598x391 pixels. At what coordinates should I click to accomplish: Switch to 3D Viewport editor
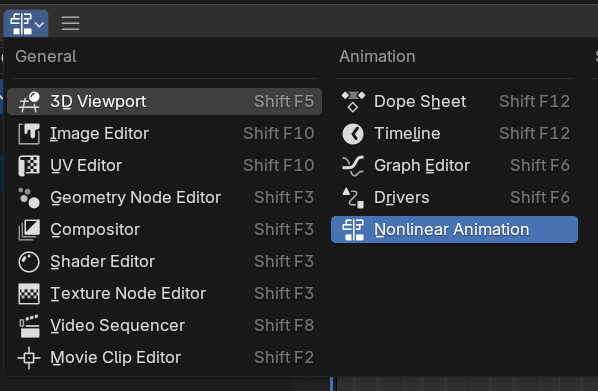164,102
